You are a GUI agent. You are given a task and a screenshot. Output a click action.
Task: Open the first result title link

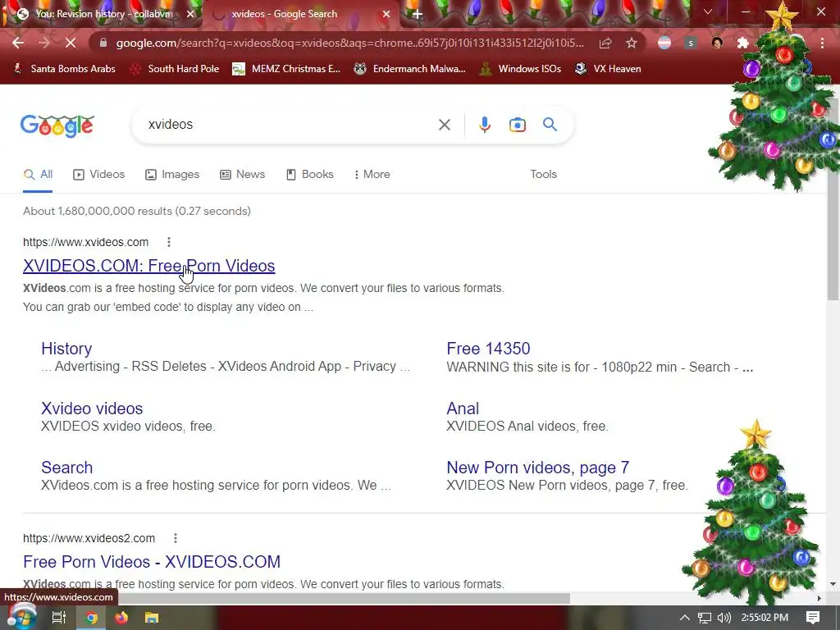149,266
